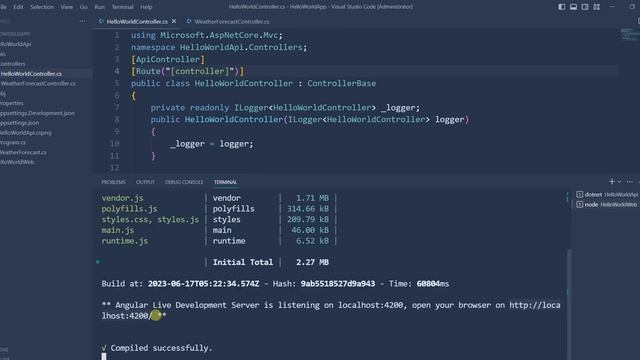Open the View menu
The width and height of the screenshot is (640, 360).
[67, 7]
